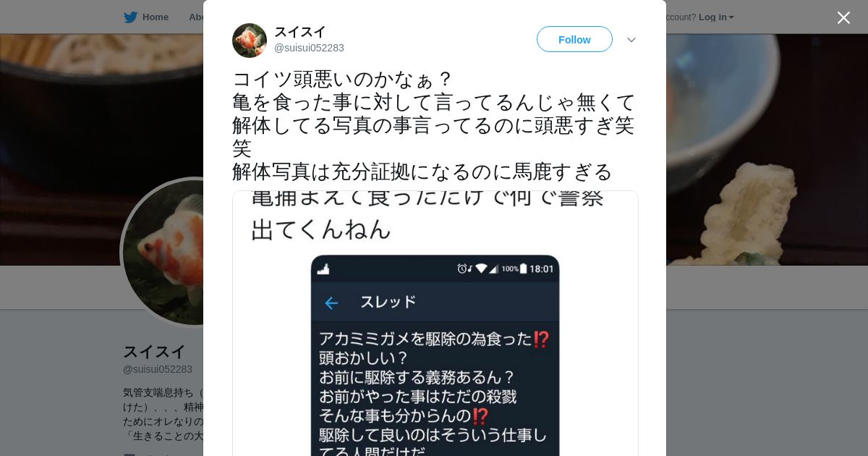868x456 pixels.
Task: Click the tweet text body
Action: click(434, 125)
